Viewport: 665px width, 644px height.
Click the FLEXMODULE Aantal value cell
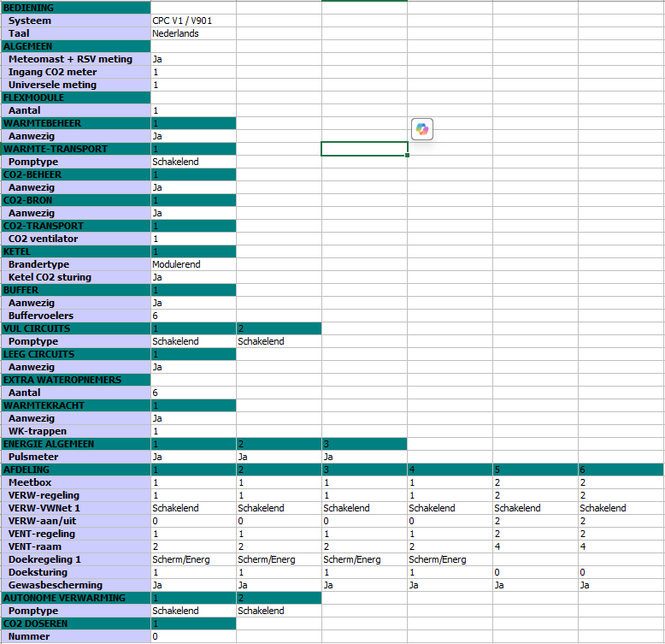click(x=192, y=110)
